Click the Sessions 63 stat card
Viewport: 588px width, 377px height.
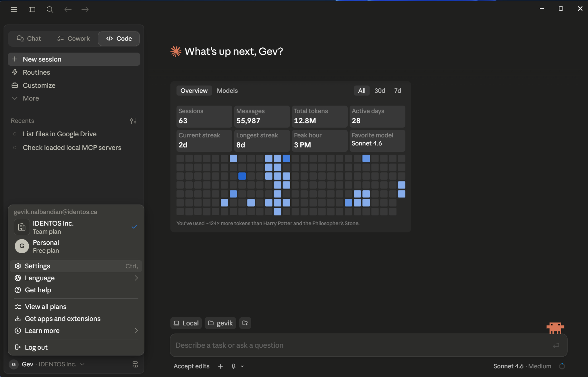pyautogui.click(x=204, y=116)
